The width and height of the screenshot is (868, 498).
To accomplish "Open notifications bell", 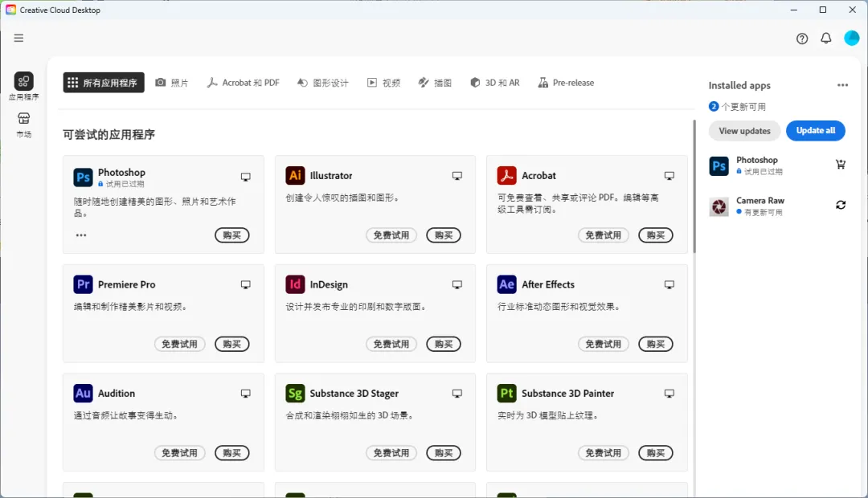I will pyautogui.click(x=826, y=39).
